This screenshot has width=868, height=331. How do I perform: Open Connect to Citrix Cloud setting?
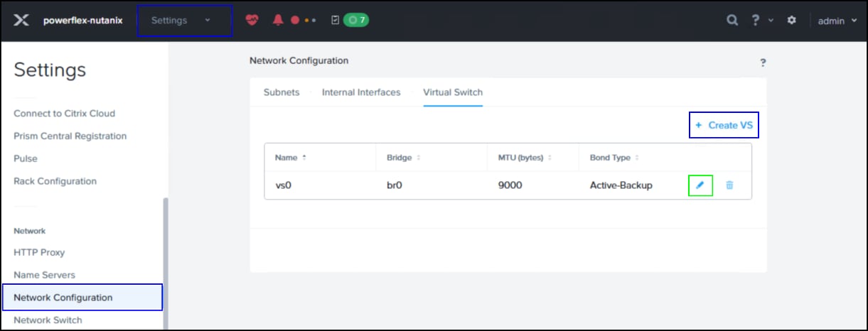pos(64,114)
